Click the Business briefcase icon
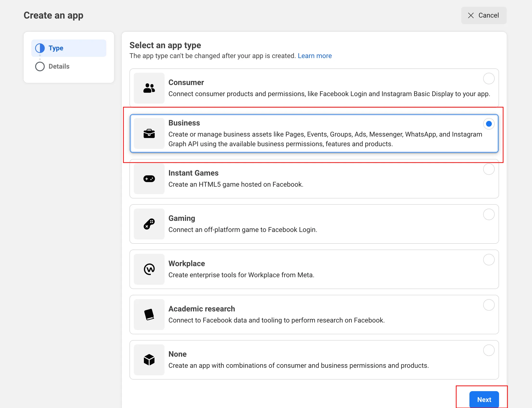 pyautogui.click(x=149, y=133)
